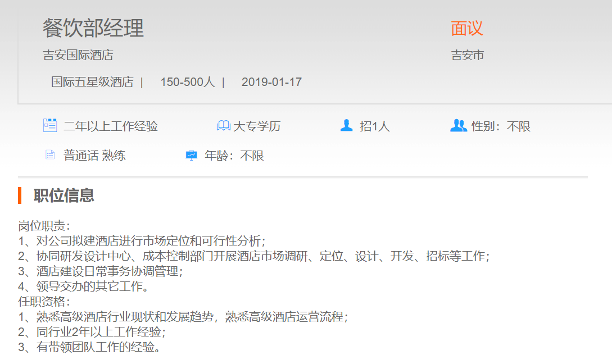The image size is (612, 364).
Task: Click the posting date 2019-01-17
Action: coord(271,82)
